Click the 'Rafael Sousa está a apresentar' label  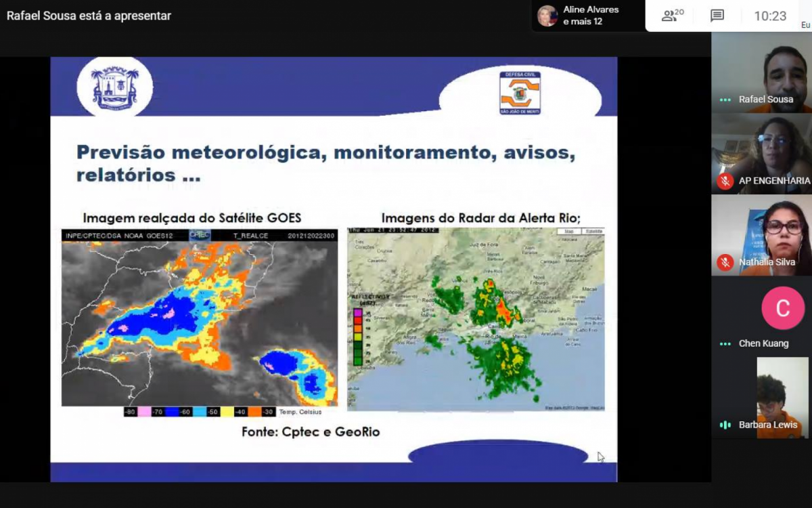(89, 16)
